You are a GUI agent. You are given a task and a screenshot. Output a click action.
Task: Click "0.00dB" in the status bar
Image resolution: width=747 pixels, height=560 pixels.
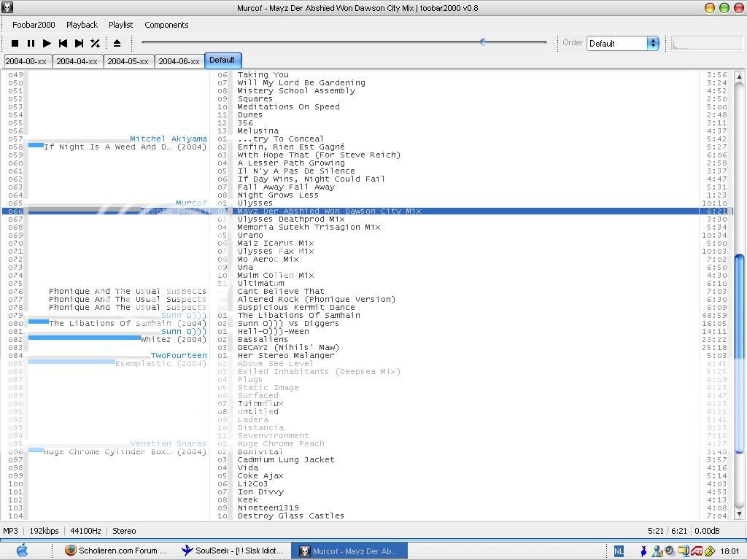[x=707, y=531]
